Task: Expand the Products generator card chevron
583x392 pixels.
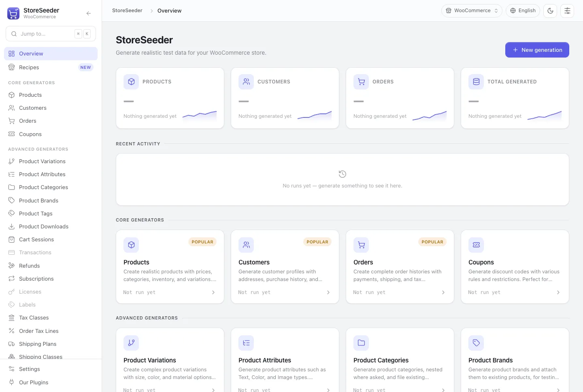Action: 213,292
